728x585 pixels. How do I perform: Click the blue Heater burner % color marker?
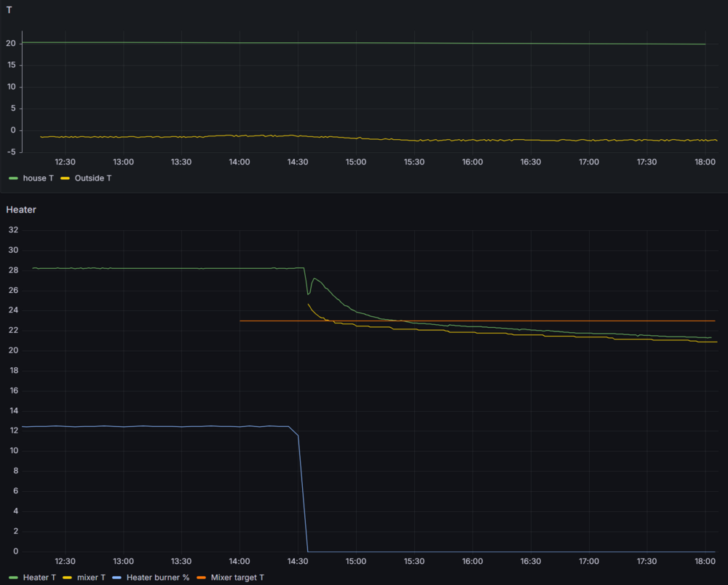(117, 578)
